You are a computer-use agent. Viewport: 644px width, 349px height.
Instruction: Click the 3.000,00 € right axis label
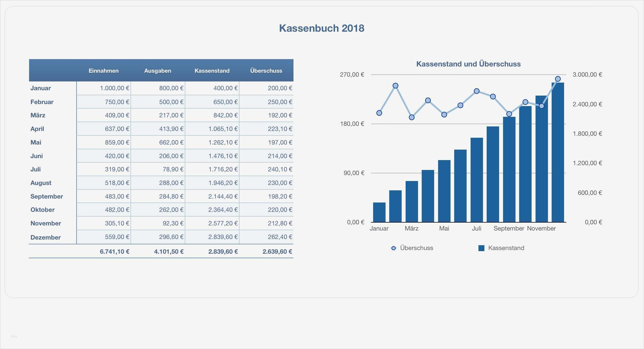point(587,74)
